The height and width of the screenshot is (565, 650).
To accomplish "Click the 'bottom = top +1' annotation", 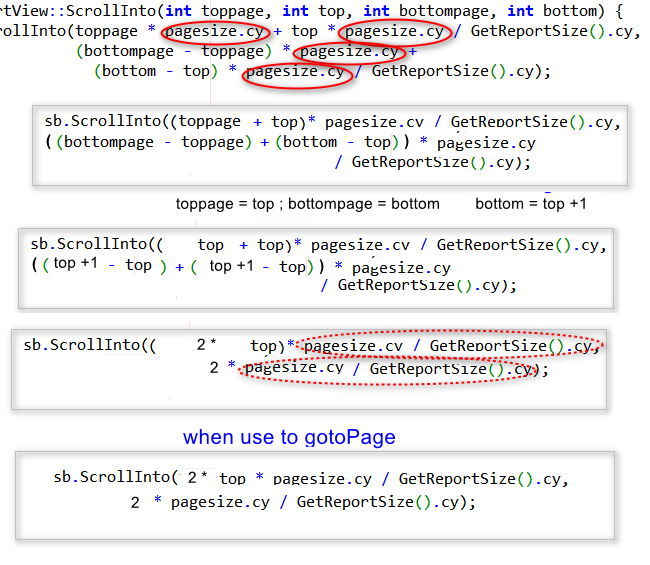I will coord(530,204).
